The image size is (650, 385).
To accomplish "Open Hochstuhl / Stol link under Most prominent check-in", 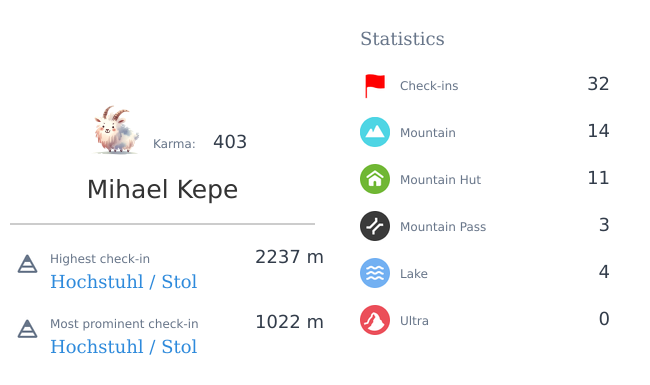I will point(124,347).
